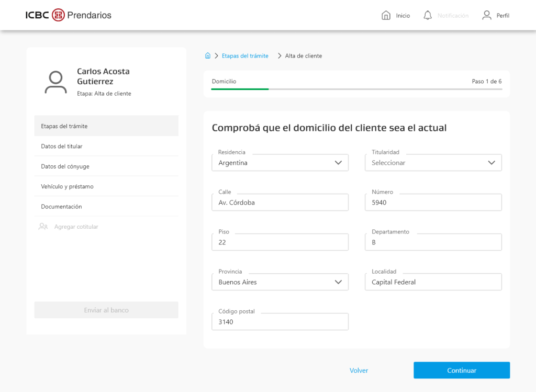The image size is (536, 392).
Task: Focus the Calle input field
Action: coord(280,203)
